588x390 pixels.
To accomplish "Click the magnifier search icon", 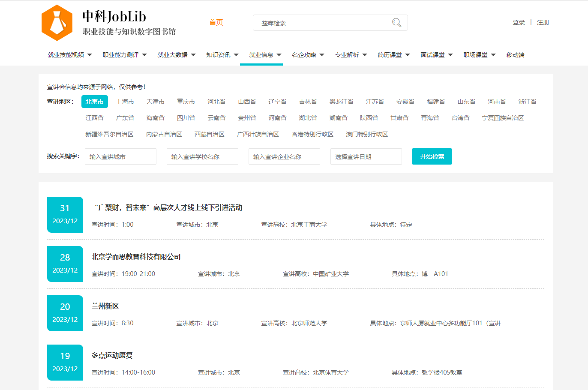I will [396, 23].
